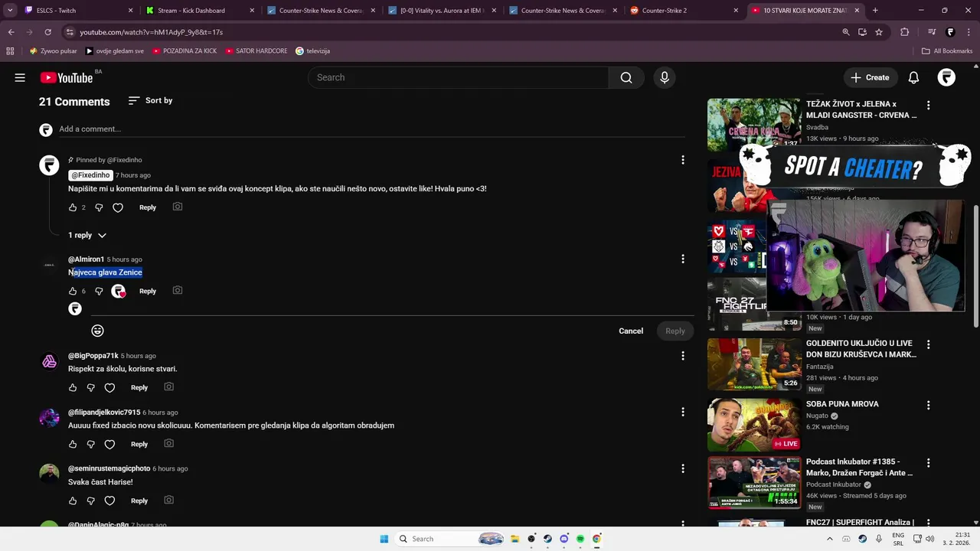The image size is (980, 551).
Task: Open options for @seminrustemagicphoto comment
Action: click(683, 468)
